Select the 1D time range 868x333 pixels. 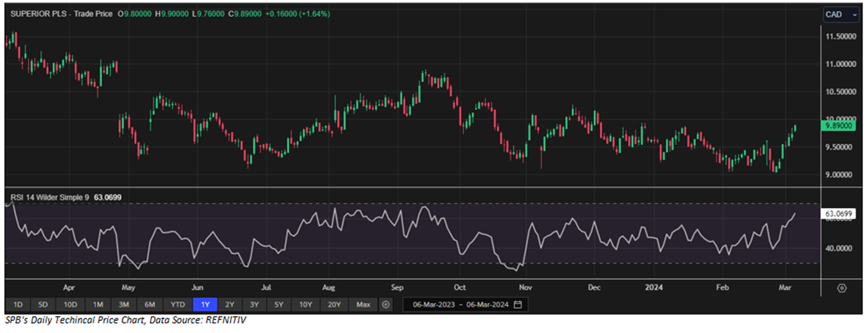pyautogui.click(x=18, y=305)
